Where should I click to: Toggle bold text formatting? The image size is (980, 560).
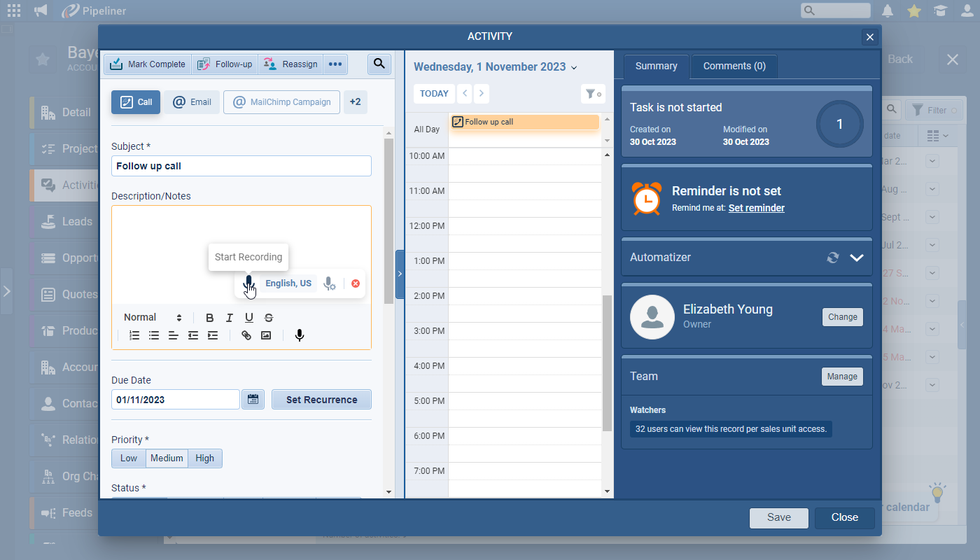(x=209, y=318)
